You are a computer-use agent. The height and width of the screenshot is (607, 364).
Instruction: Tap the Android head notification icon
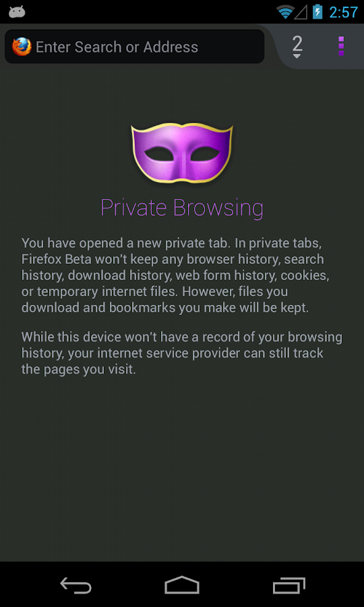coord(17,12)
